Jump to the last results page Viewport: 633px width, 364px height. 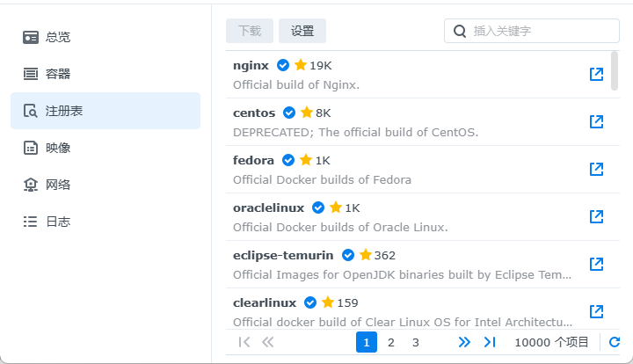point(490,342)
